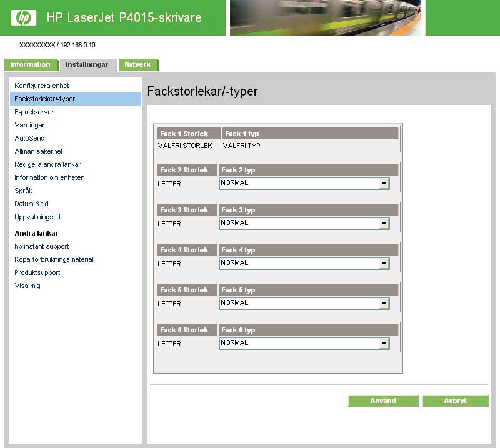Open the Fack 5 typ dropdown
This screenshot has width=500, height=448.
pos(304,303)
